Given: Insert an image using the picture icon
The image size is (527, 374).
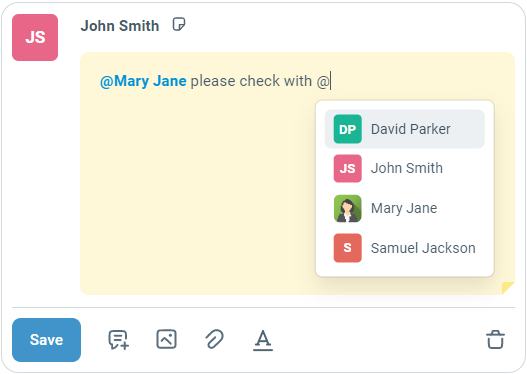Looking at the screenshot, I should pyautogui.click(x=166, y=339).
